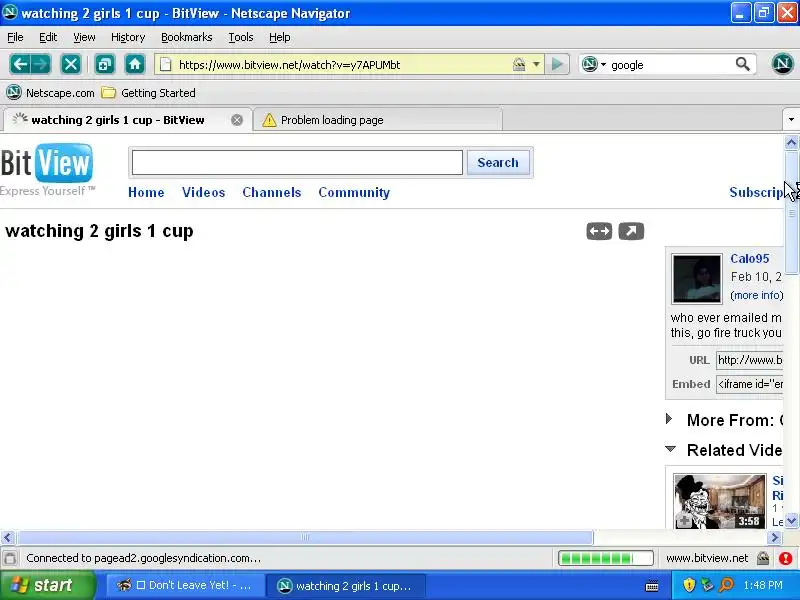Viewport: 800px width, 600px height.
Task: Open the Bookmarks menu
Action: (x=187, y=37)
